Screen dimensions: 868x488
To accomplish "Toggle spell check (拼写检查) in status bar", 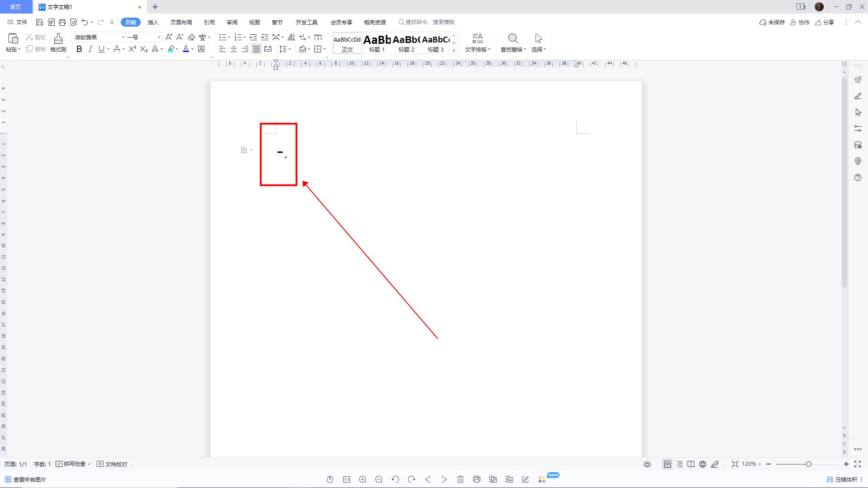I will [72, 464].
